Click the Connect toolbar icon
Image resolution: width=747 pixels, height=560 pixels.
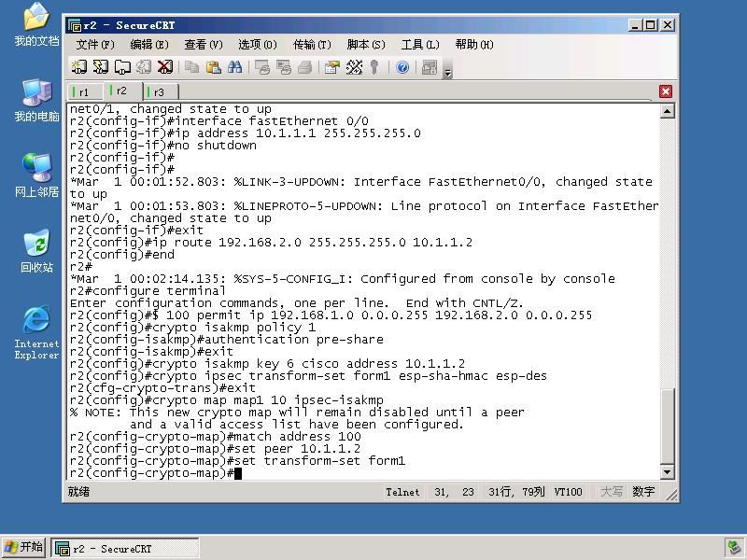click(78, 67)
